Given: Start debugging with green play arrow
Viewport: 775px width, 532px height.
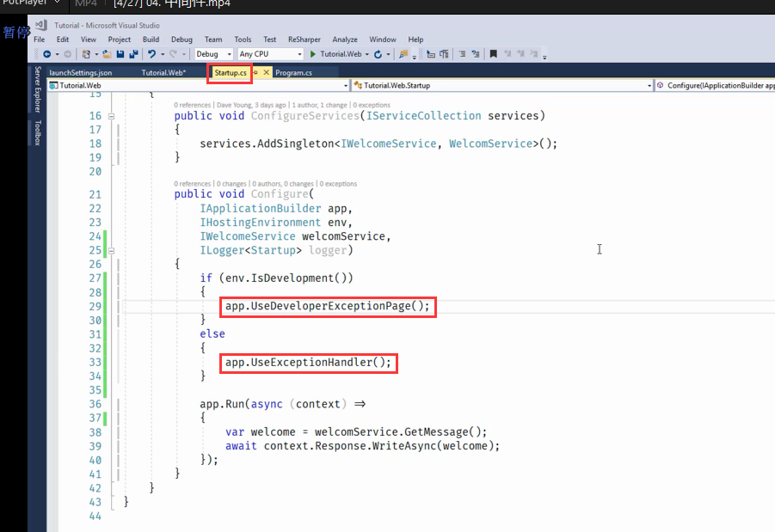Looking at the screenshot, I should coord(314,54).
